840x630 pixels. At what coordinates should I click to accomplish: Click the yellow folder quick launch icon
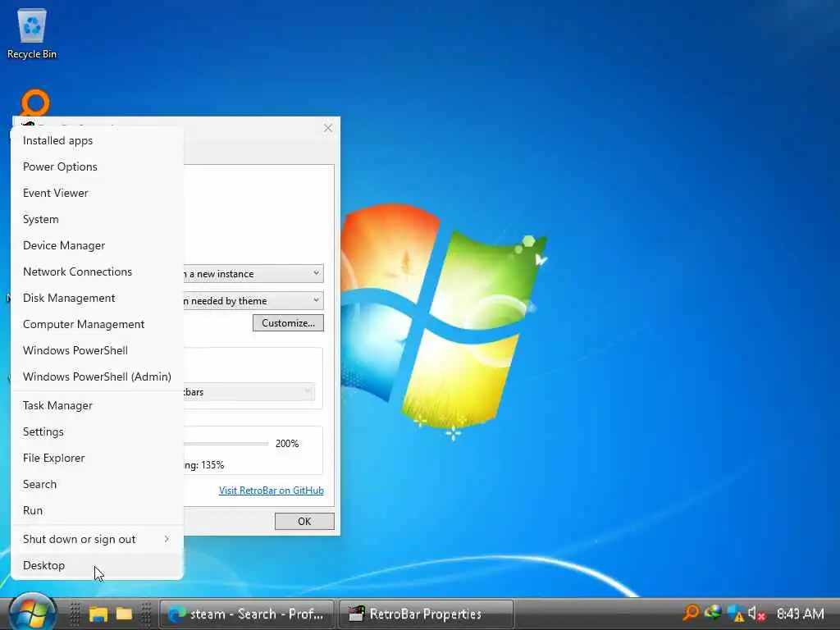point(125,614)
